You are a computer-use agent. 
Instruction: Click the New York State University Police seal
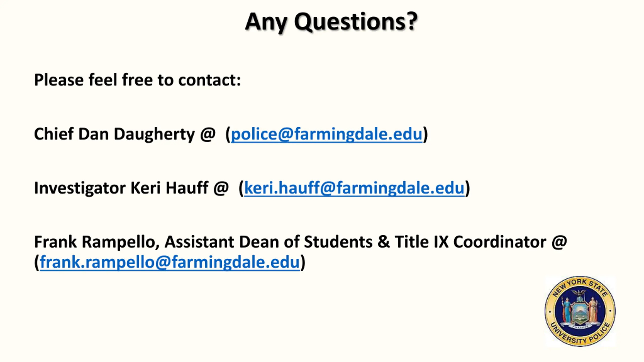coord(580,311)
